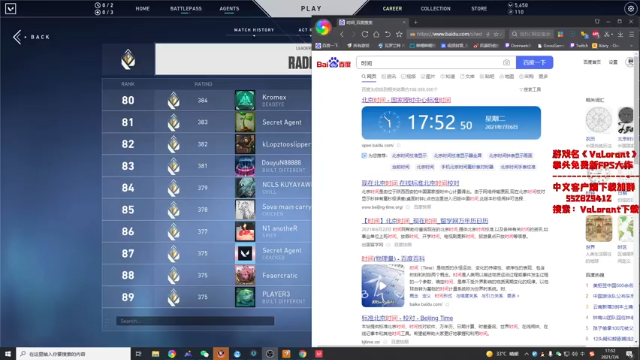Click the Radiant rank emblem in leaderboard header
This screenshot has height=360, width=640.
[128, 60]
